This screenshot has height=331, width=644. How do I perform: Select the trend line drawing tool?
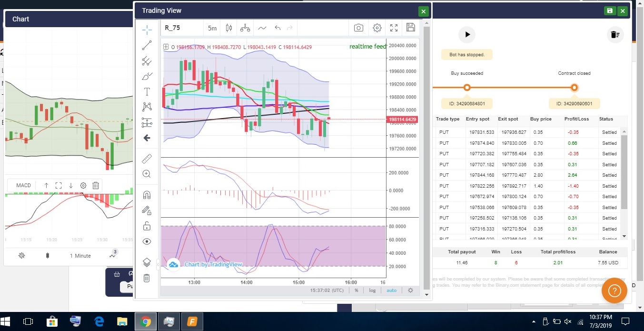click(147, 46)
